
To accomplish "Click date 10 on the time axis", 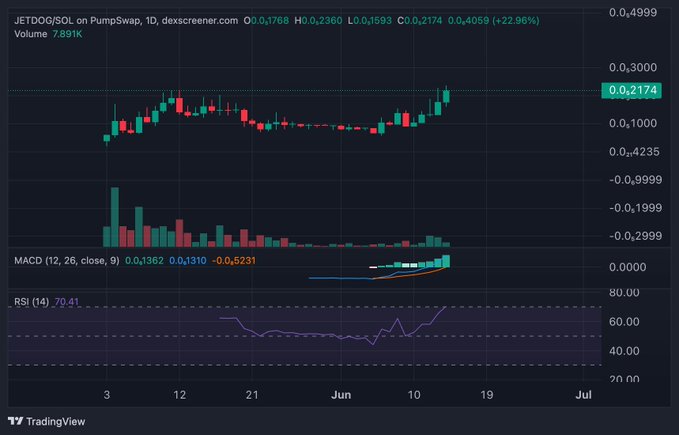I will (x=414, y=395).
